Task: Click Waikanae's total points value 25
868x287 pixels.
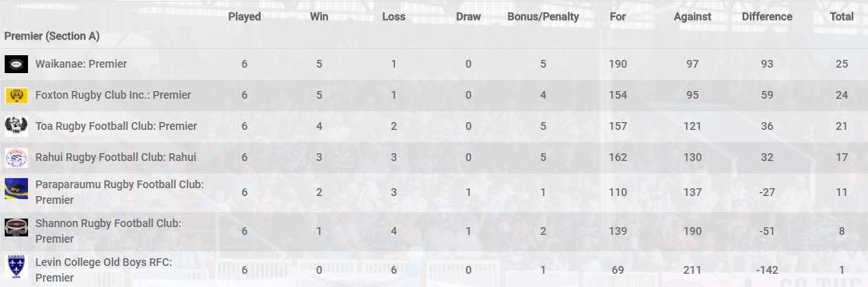Action: (x=842, y=64)
